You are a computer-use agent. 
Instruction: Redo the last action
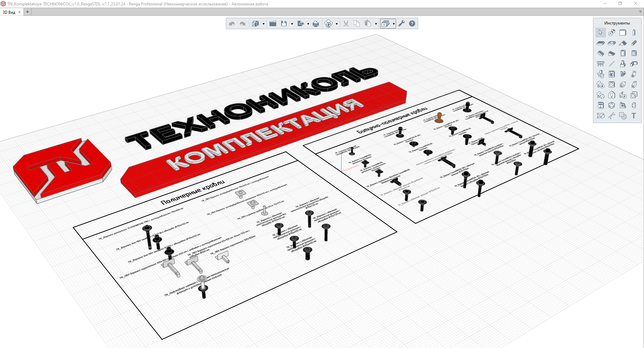click(x=243, y=23)
